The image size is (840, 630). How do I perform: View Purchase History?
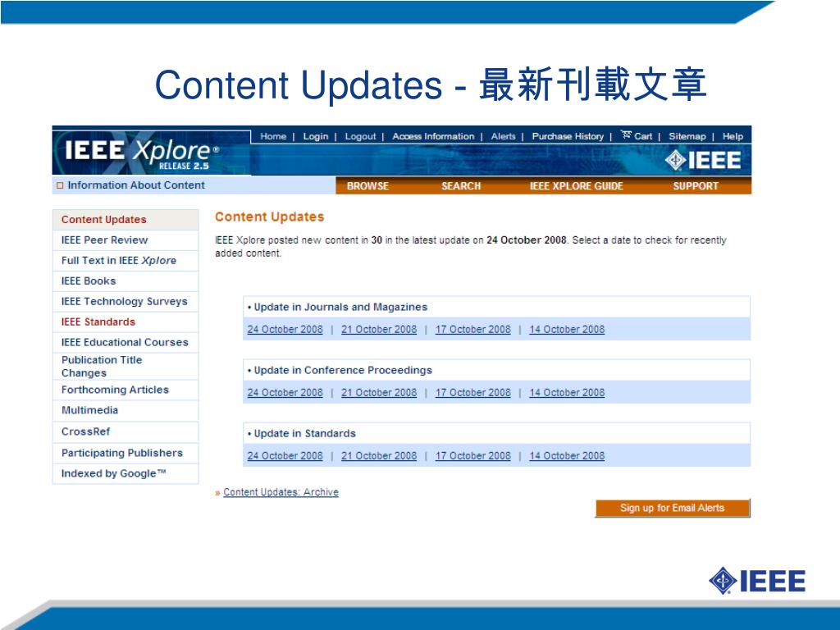(x=568, y=136)
